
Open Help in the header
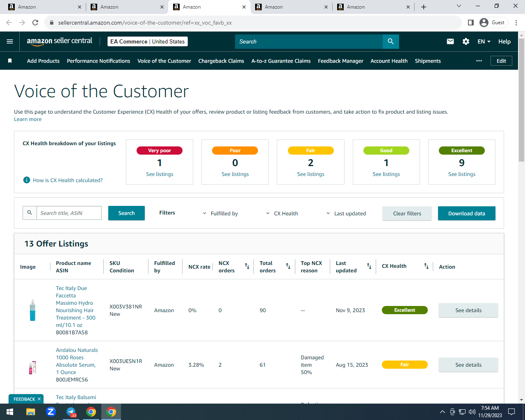tap(504, 41)
